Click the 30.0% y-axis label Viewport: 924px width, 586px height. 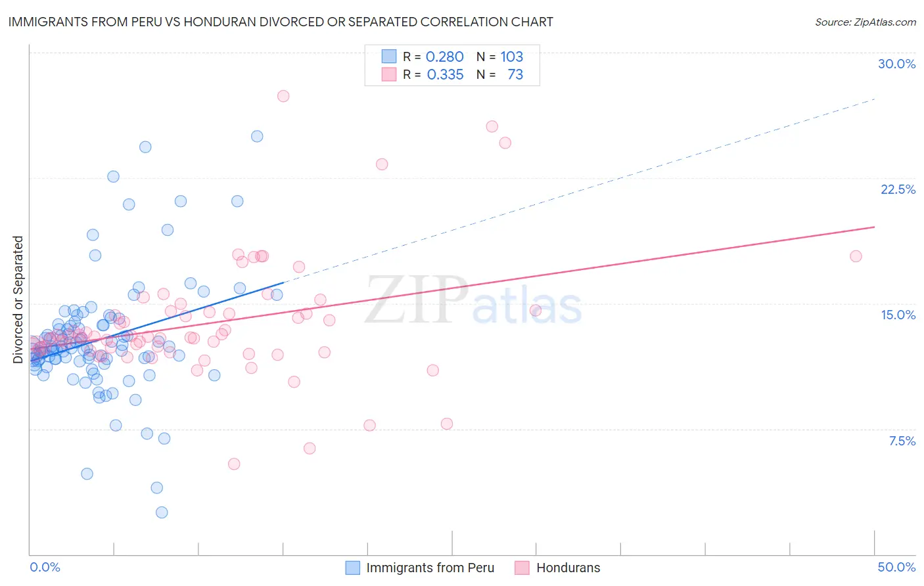click(896, 64)
